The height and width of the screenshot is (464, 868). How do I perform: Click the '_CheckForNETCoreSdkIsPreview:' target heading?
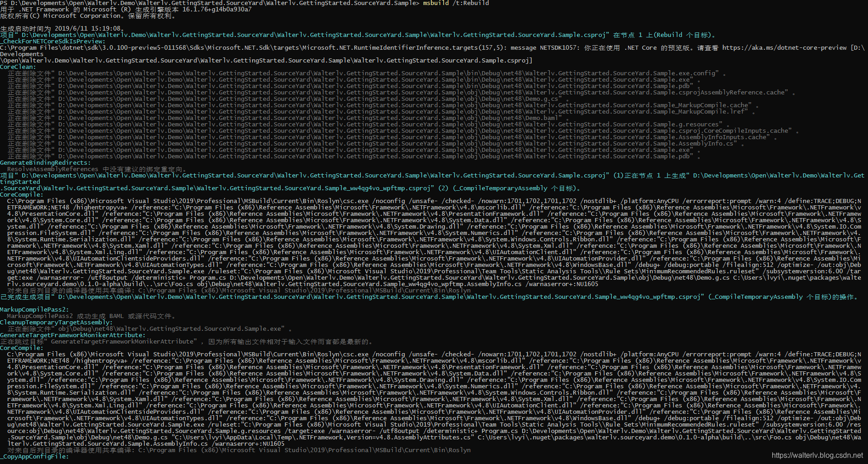click(x=53, y=41)
